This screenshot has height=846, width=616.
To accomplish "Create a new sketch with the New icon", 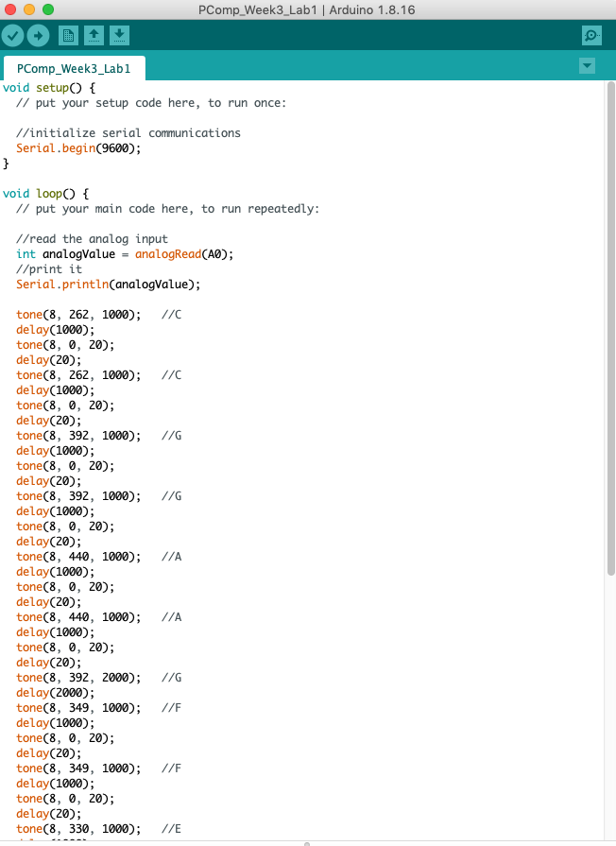I will pyautogui.click(x=69, y=36).
